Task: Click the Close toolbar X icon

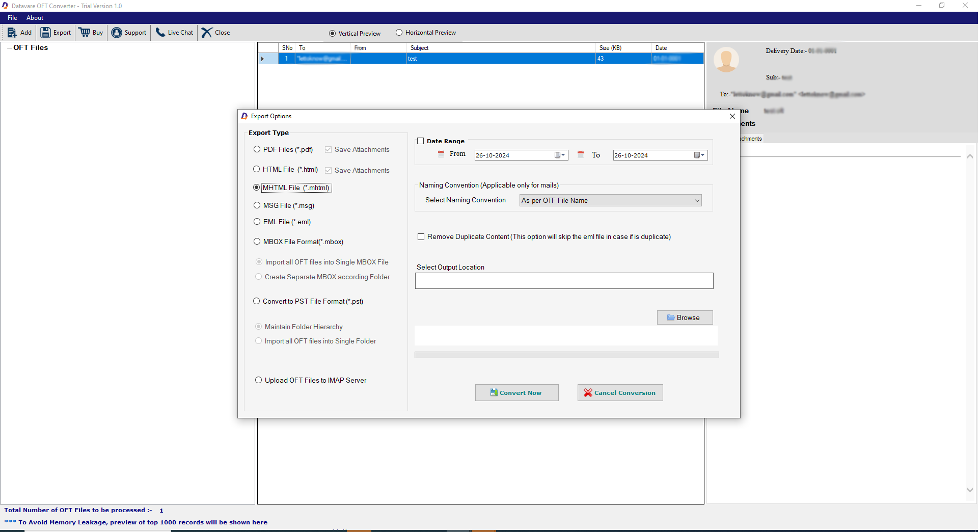Action: [x=207, y=33]
